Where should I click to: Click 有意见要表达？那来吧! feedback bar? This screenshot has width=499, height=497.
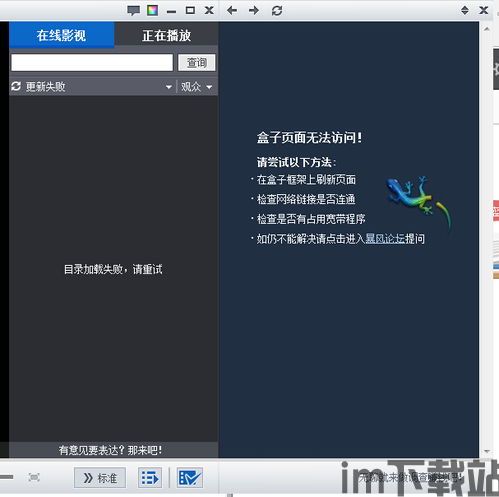point(110,450)
